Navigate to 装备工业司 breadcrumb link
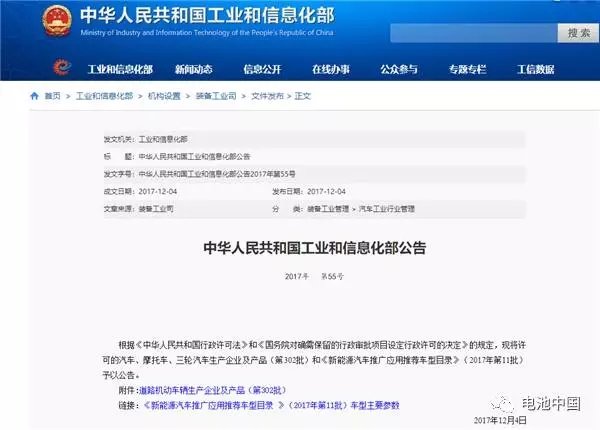The image size is (600, 430). pyautogui.click(x=219, y=95)
